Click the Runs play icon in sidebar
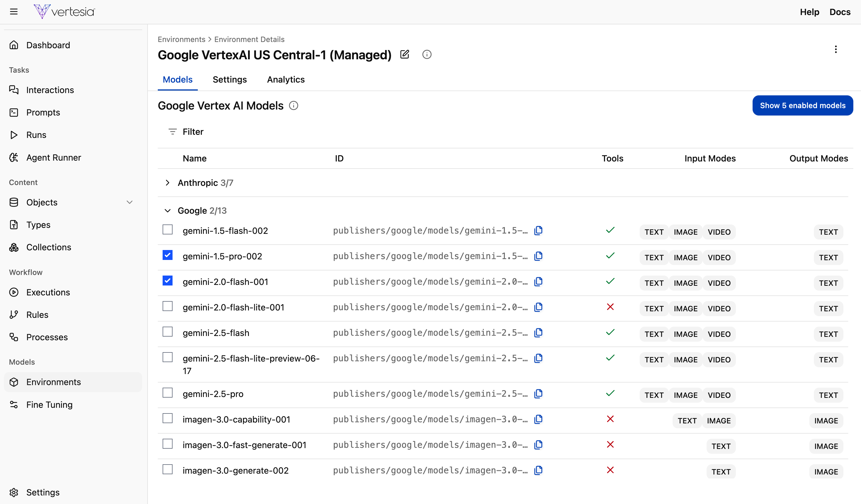861x504 pixels. tap(14, 135)
